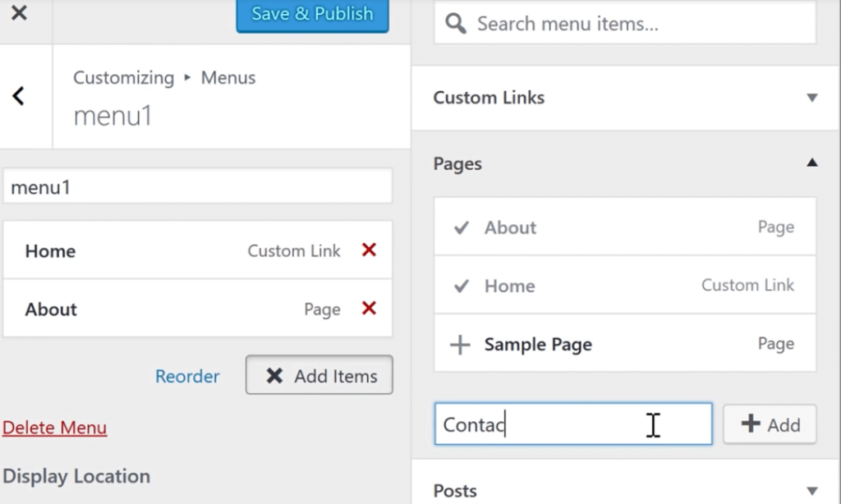Click the Page label beside Sample Page
The height and width of the screenshot is (504, 841).
pyautogui.click(x=775, y=343)
